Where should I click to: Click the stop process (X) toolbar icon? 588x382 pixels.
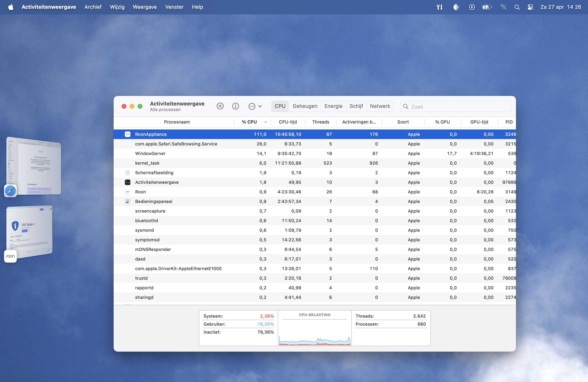click(220, 106)
